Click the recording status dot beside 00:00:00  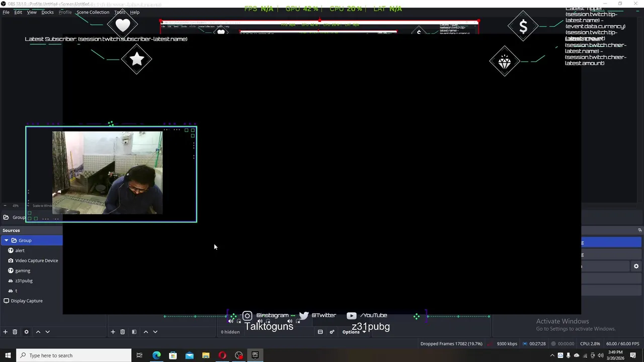coord(553,344)
